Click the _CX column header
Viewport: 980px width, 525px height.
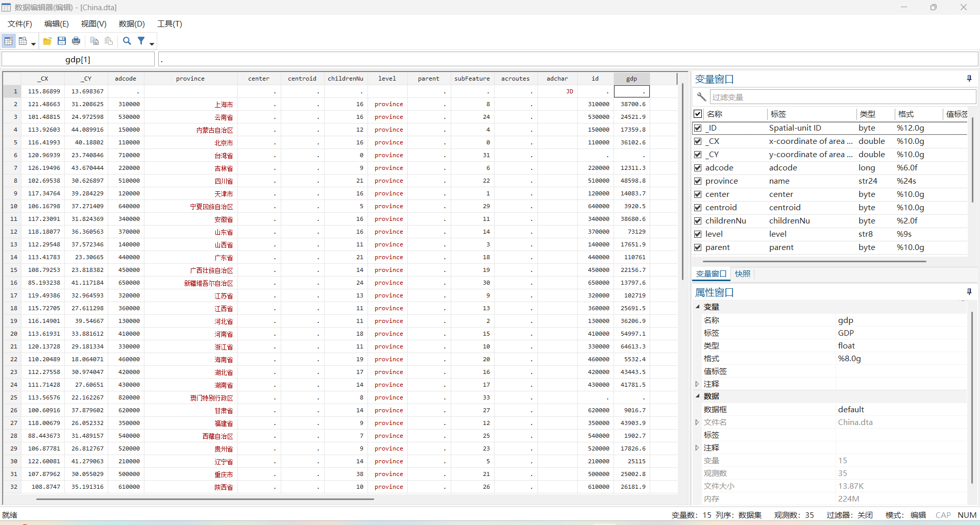(x=43, y=79)
